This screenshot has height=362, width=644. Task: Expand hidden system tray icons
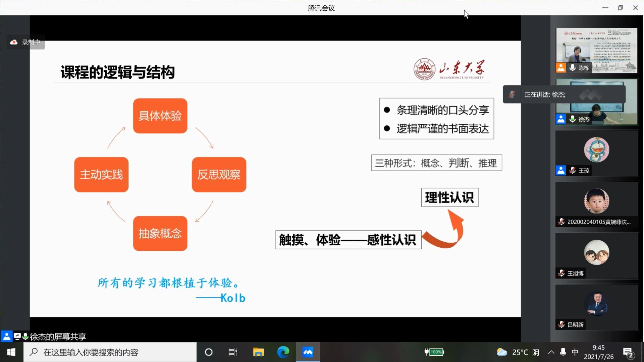click(x=551, y=352)
